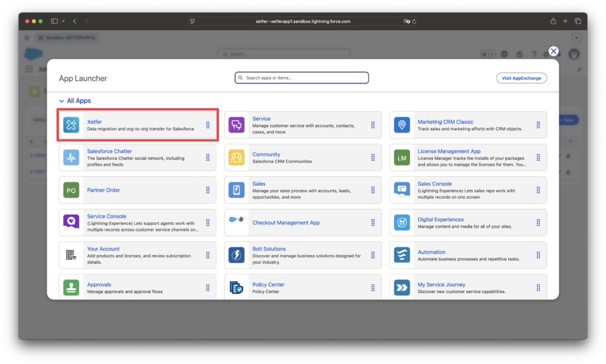Click the drag handle on the Automation tile
This screenshot has height=364, width=606.
point(539,255)
